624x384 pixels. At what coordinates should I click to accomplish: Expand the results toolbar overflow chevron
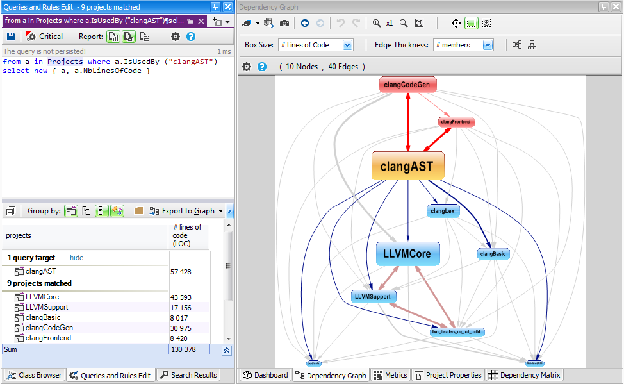(x=230, y=211)
